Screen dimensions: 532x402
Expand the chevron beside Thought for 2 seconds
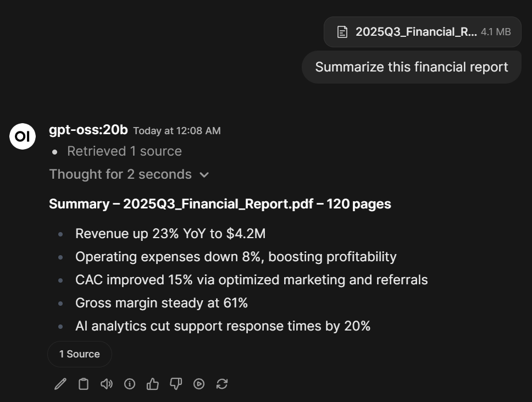tap(204, 175)
